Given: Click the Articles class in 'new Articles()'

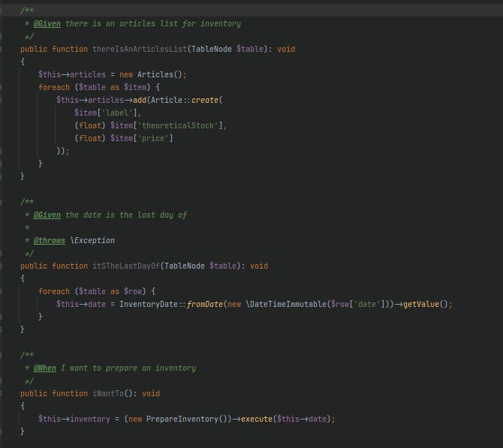Looking at the screenshot, I should (x=155, y=74).
